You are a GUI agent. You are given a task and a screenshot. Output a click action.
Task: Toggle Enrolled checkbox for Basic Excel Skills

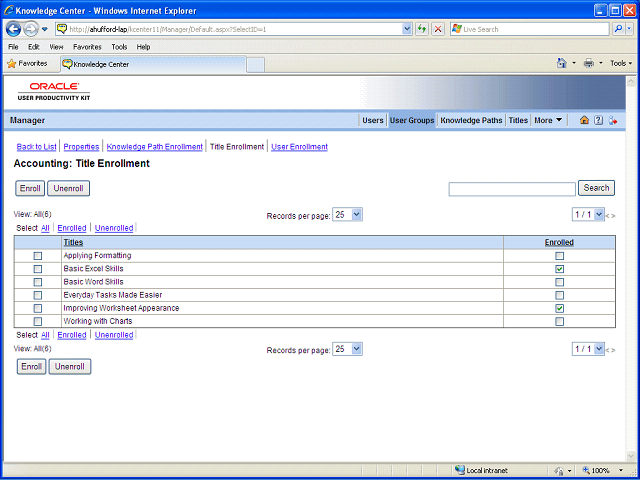point(560,269)
